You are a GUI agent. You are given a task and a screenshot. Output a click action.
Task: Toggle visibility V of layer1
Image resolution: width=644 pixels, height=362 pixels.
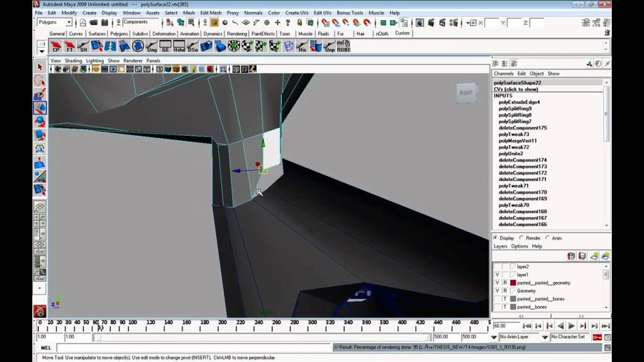click(497, 275)
